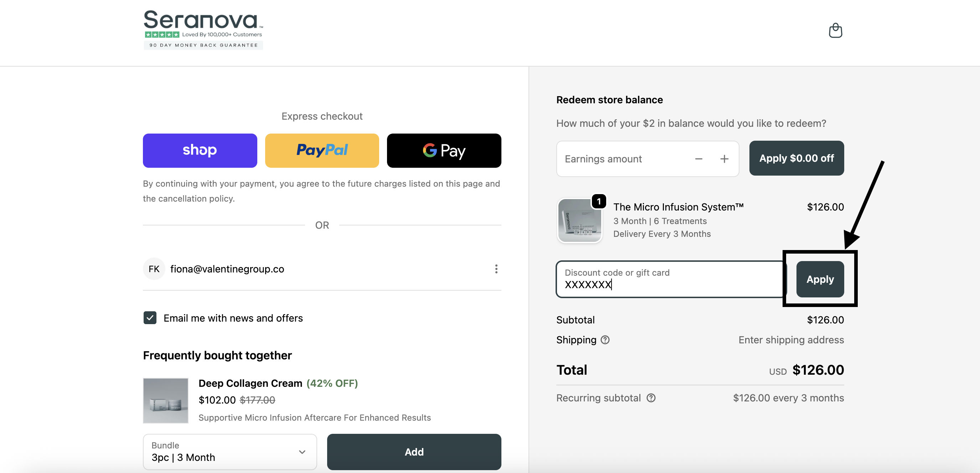This screenshot has width=980, height=473.
Task: Click the Deep Collagen Cream product image
Action: (165, 400)
